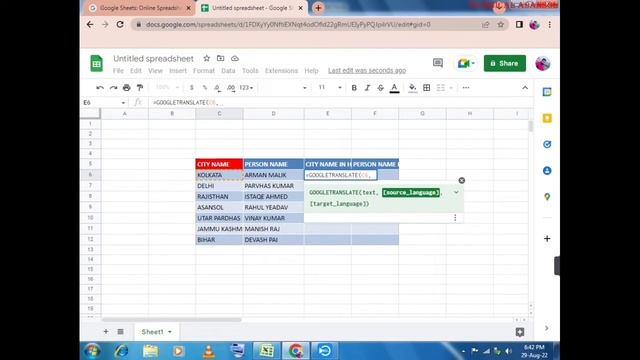Open the Edit menu

[136, 71]
